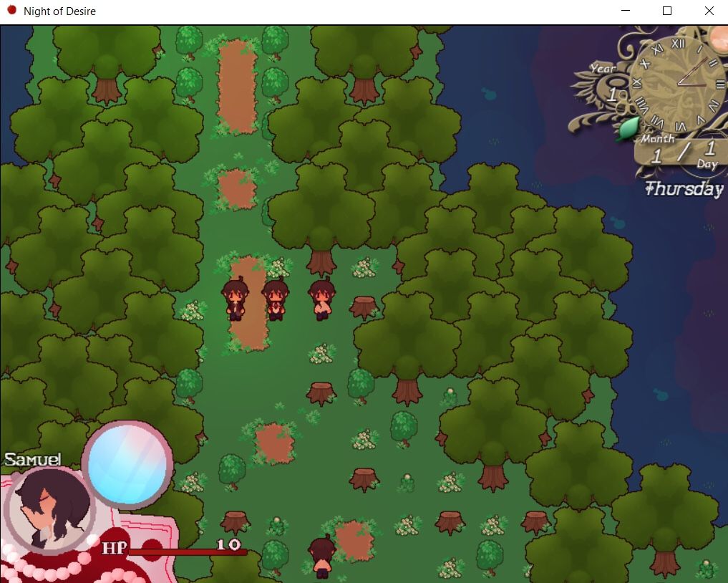Click the blue mirror orb beside Samuel

[127, 466]
